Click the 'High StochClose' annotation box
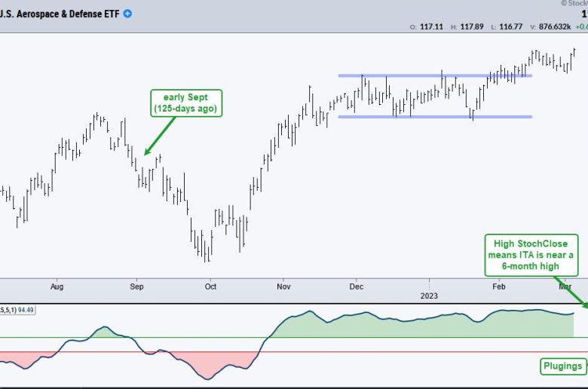 (x=531, y=255)
